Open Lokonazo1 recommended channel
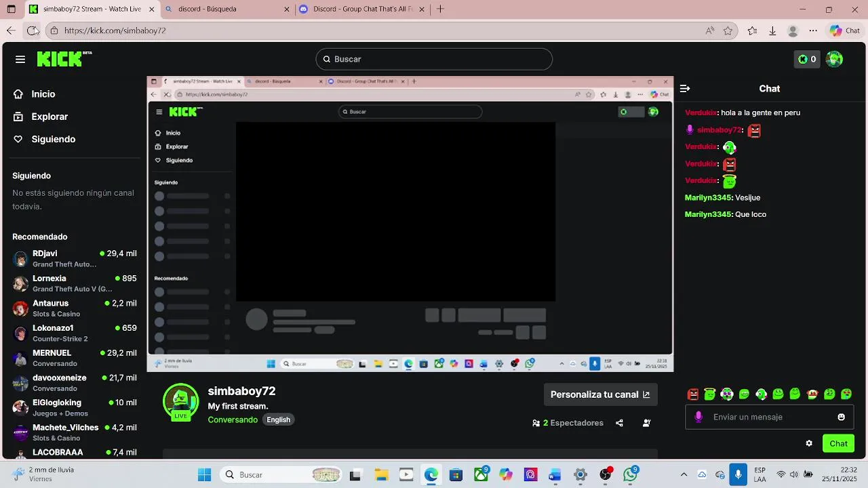 coord(75,333)
